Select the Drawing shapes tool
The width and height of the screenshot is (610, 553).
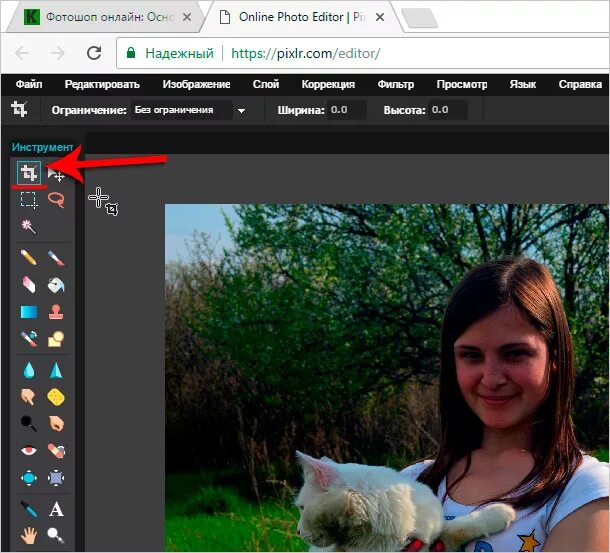pyautogui.click(x=56, y=339)
